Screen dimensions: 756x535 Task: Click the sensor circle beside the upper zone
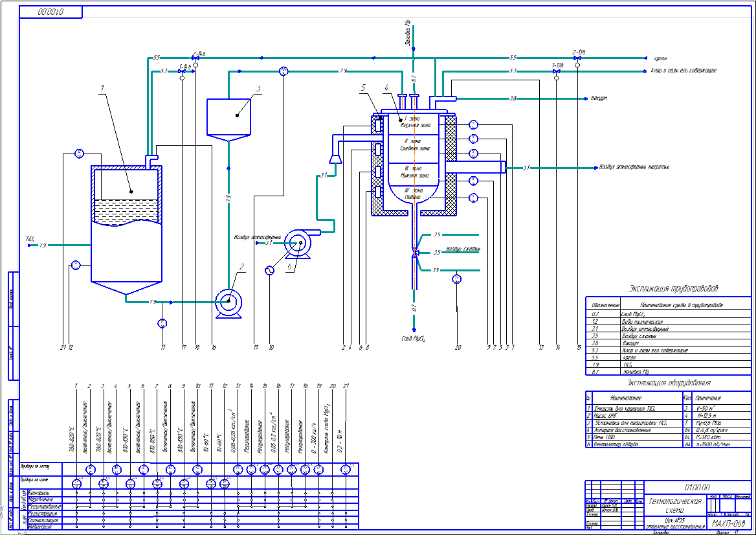coord(473,125)
